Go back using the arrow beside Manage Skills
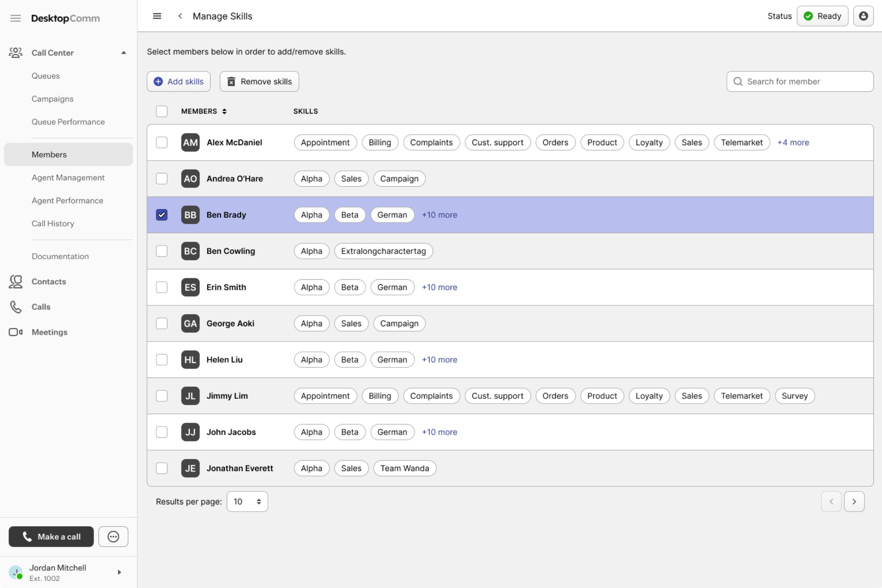Viewport: 882px width, 588px height. click(180, 16)
